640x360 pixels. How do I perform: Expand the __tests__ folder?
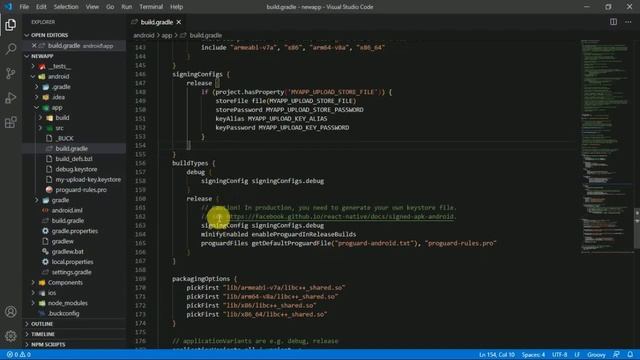[74, 66]
